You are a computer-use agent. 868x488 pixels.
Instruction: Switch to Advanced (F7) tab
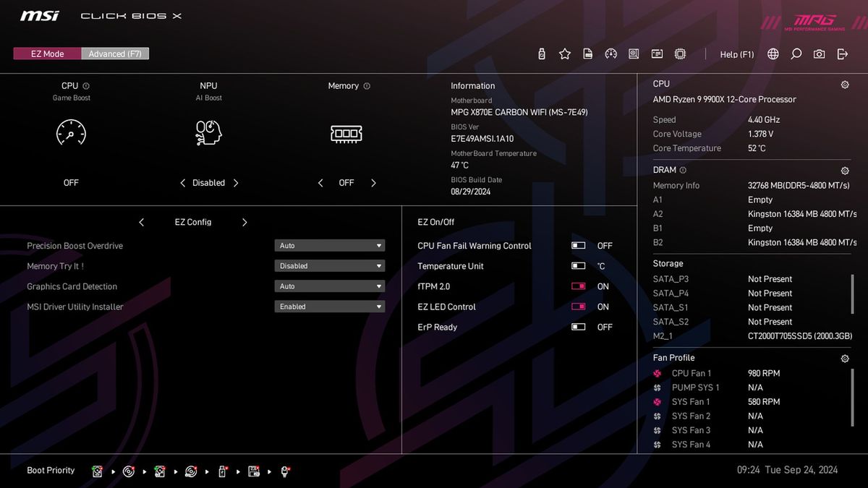[115, 53]
